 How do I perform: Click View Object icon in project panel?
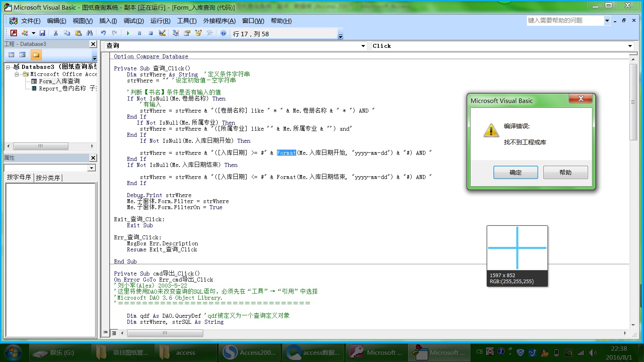pos(23,55)
